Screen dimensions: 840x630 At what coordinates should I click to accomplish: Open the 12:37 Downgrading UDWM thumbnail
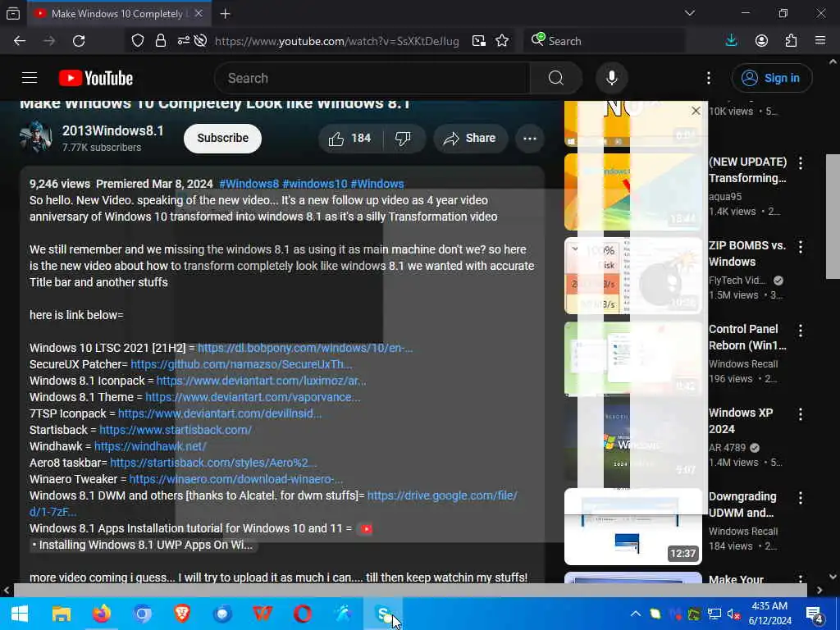click(x=632, y=527)
